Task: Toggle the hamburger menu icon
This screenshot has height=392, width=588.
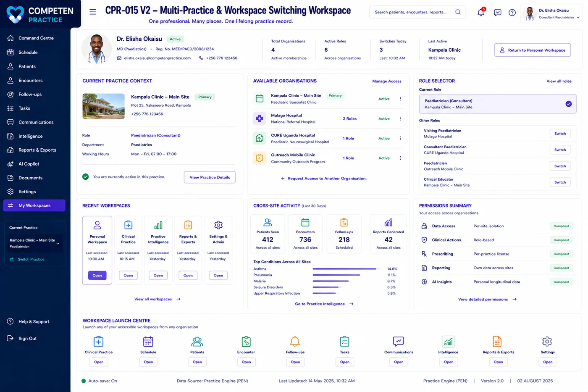Action: (93, 12)
